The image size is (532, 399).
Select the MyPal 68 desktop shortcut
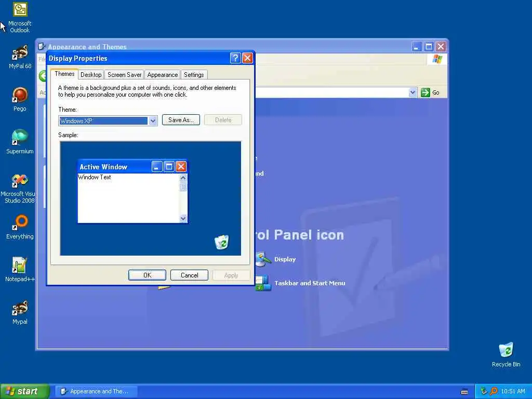coord(20,57)
